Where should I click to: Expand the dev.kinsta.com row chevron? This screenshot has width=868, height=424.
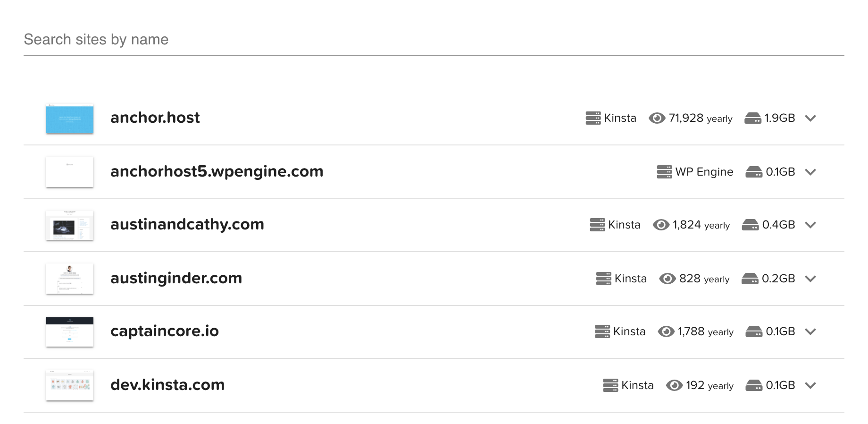[x=810, y=385]
